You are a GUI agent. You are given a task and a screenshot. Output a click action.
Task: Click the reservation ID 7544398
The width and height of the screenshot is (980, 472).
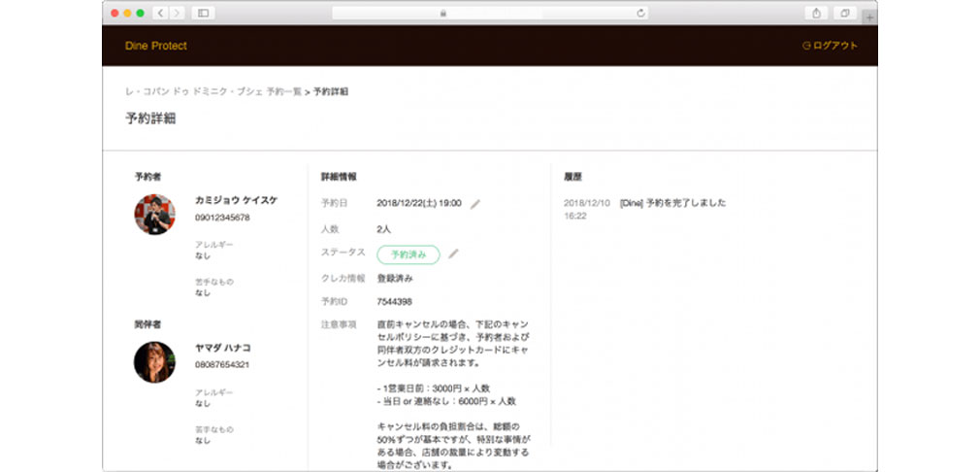pyautogui.click(x=394, y=302)
